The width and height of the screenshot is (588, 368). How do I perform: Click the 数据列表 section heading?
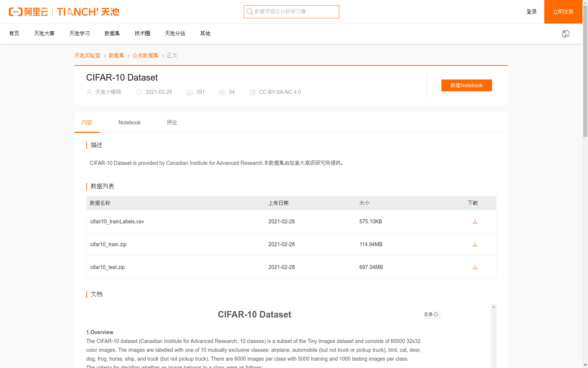pos(102,187)
